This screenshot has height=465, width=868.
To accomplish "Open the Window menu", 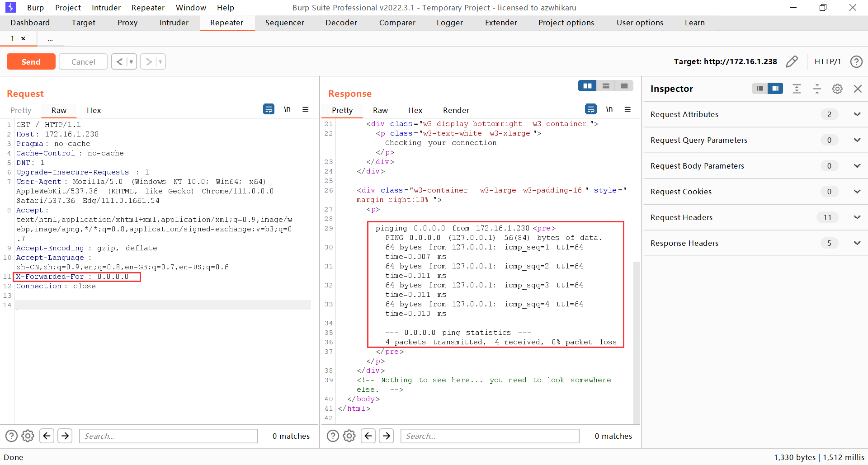I will click(x=191, y=8).
